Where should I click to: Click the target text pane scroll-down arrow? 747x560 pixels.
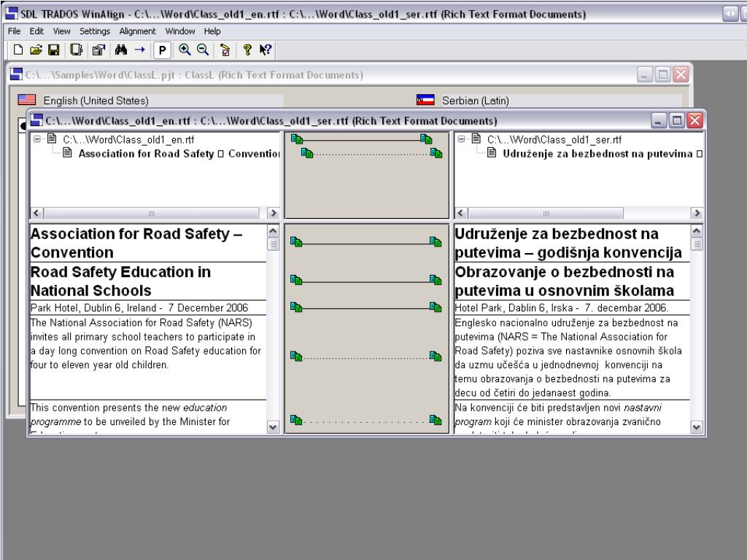coord(697,427)
